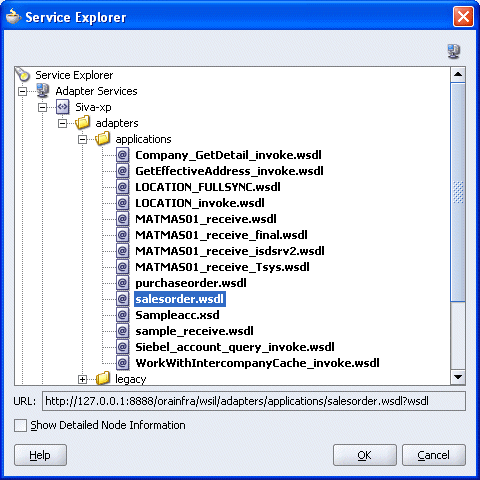
Task: Click the @ icon beside sample_receive.wsdl
Action: 122,331
